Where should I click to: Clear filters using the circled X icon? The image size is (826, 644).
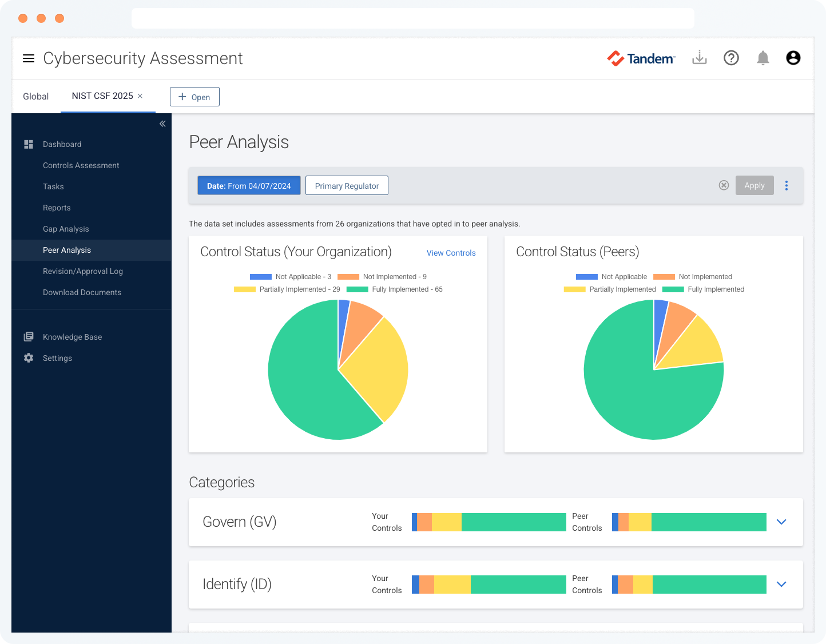point(724,185)
